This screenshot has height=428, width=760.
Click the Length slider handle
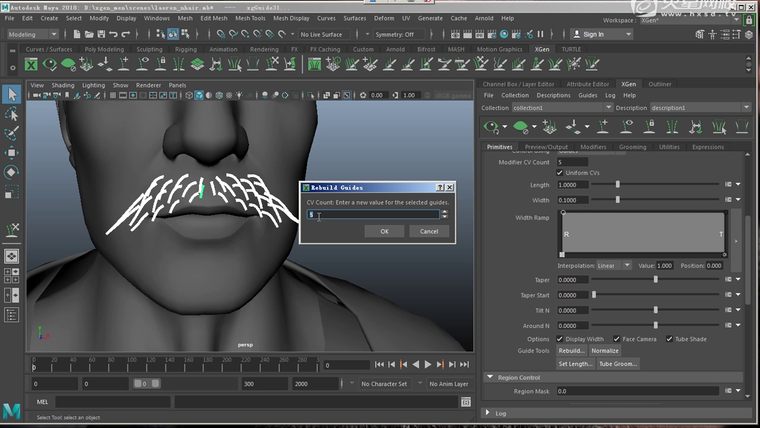pyautogui.click(x=617, y=184)
